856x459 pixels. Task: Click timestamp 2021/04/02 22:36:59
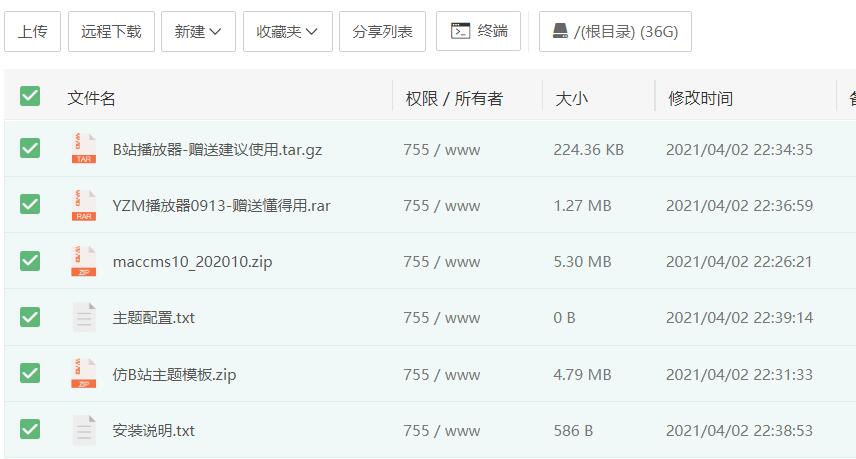(x=739, y=206)
